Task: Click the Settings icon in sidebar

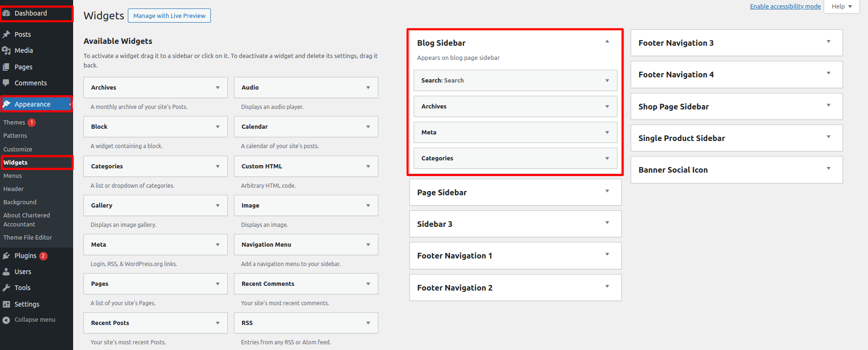Action: pos(7,304)
